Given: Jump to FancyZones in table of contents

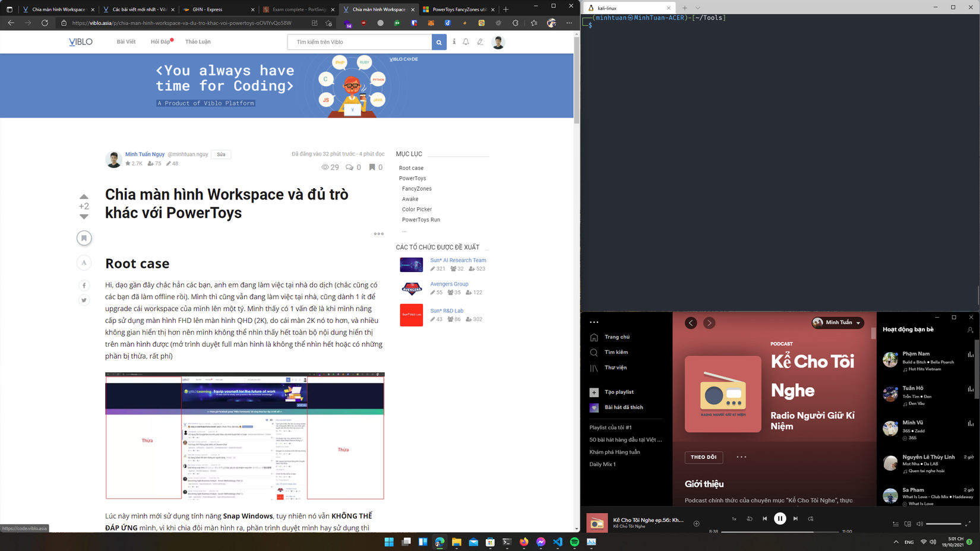Looking at the screenshot, I should pos(417,189).
